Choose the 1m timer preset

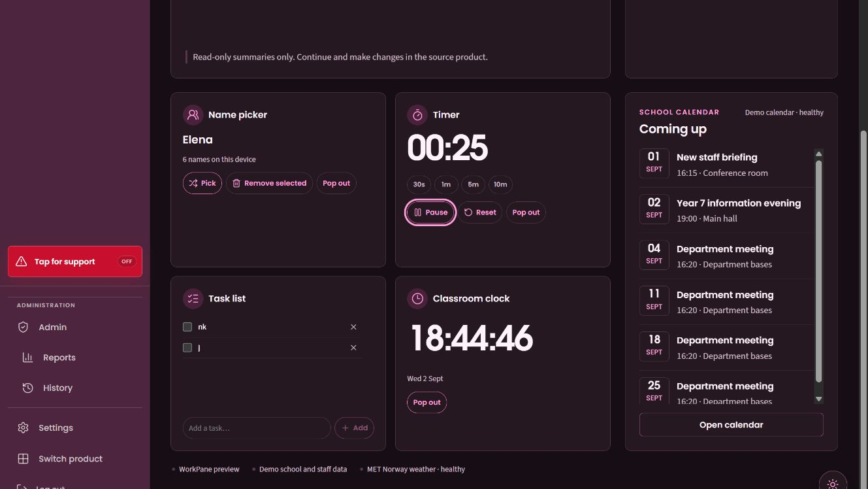point(446,184)
